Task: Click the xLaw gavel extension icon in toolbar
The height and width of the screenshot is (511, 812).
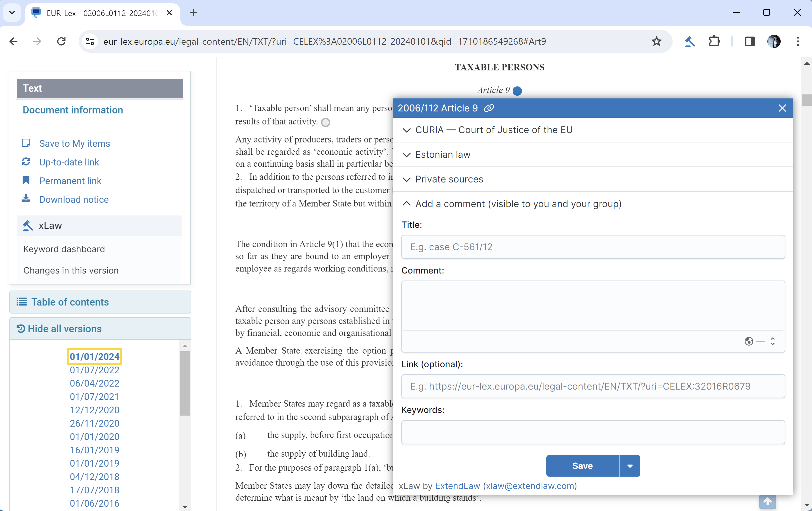Action: (x=689, y=41)
